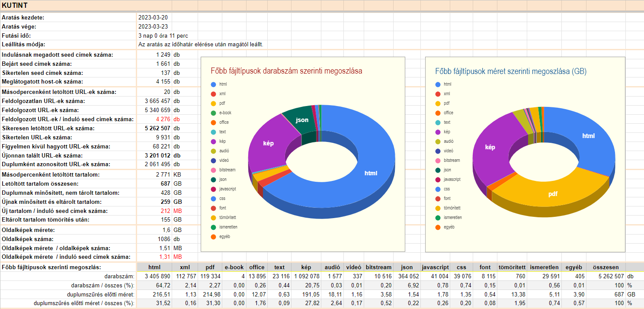
Task: Click the javascript column header in the table
Action: point(435,267)
